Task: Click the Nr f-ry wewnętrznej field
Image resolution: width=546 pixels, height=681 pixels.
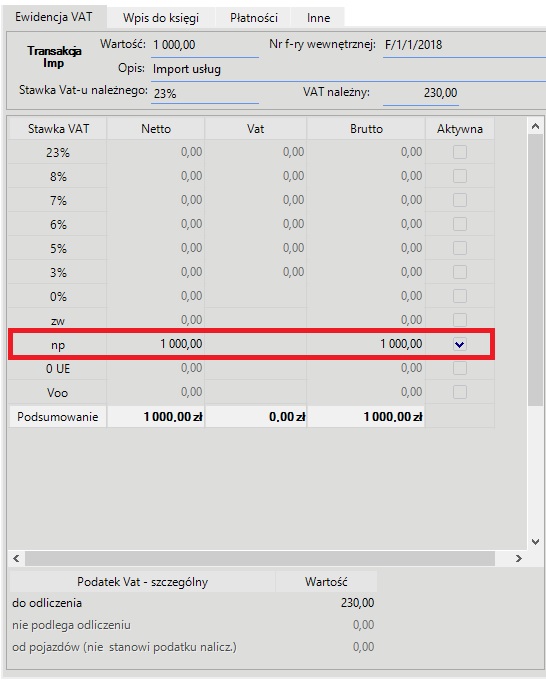Action: 464,45
